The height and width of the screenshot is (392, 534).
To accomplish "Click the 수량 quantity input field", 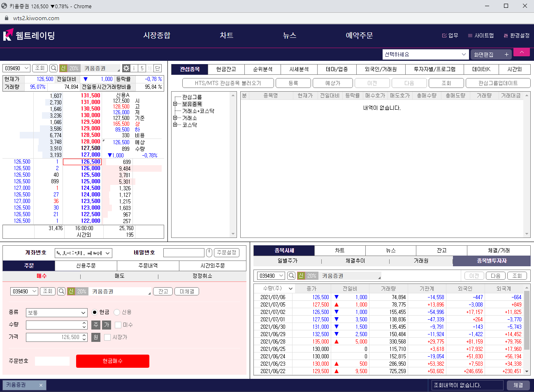I will pos(54,325).
